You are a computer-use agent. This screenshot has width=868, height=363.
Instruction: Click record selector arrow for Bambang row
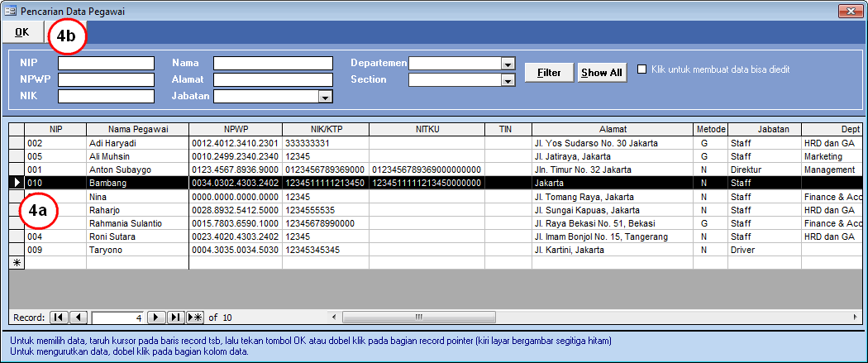17,183
